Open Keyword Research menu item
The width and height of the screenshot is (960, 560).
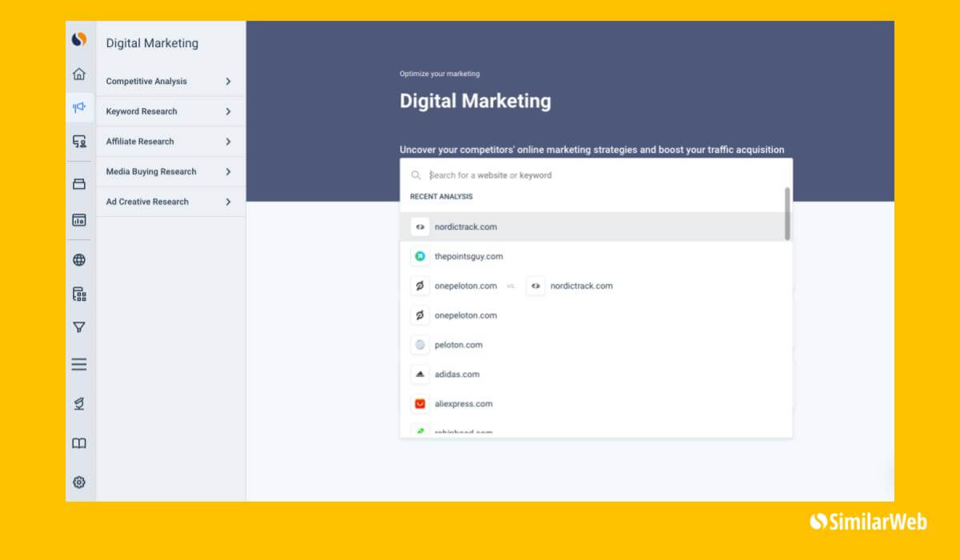(170, 111)
